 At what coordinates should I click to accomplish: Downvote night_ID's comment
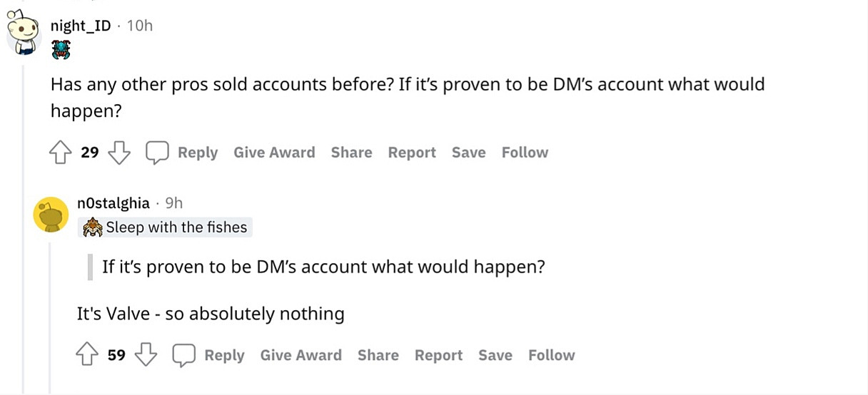[118, 153]
